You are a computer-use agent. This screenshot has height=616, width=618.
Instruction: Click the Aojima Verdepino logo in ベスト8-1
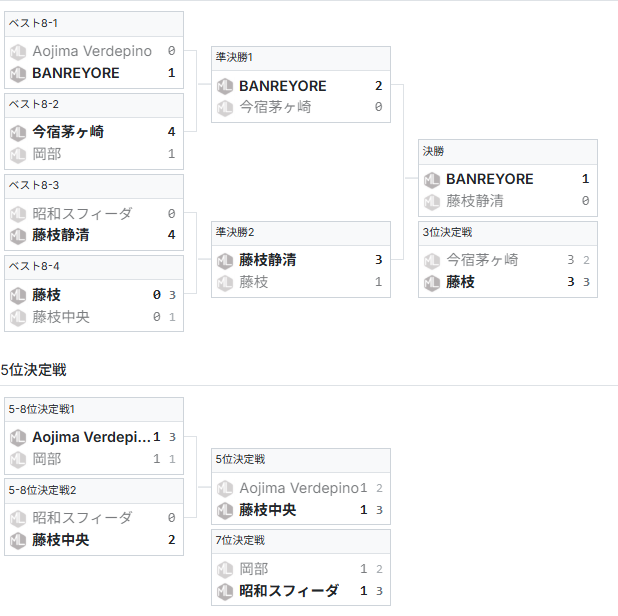[18, 50]
